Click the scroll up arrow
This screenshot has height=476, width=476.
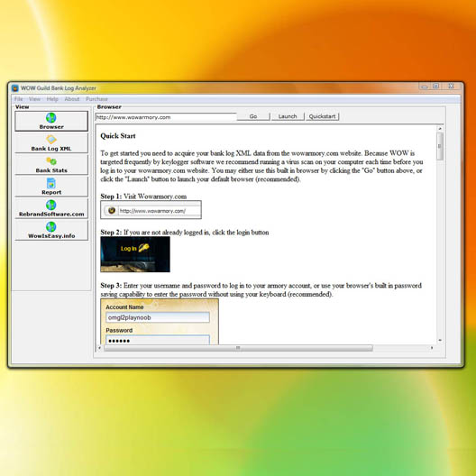click(440, 129)
